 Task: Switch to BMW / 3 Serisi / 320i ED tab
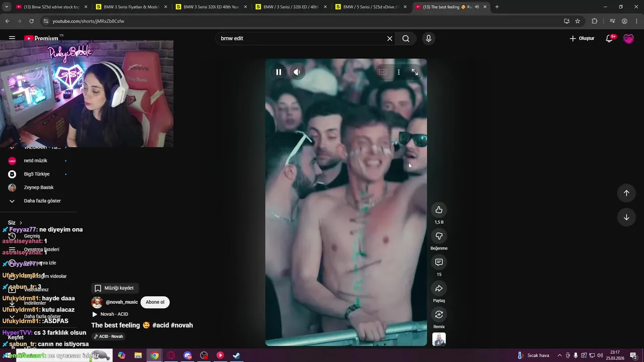[290, 7]
